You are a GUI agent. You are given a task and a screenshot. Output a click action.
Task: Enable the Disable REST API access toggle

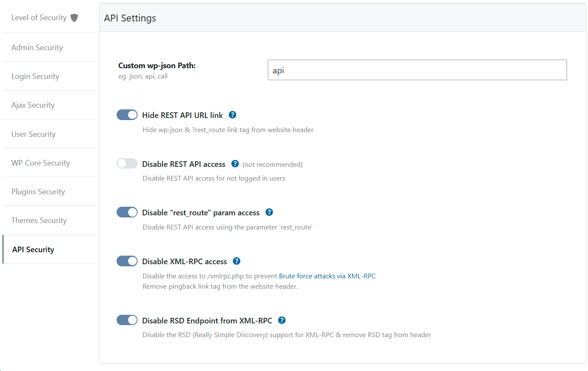click(127, 164)
